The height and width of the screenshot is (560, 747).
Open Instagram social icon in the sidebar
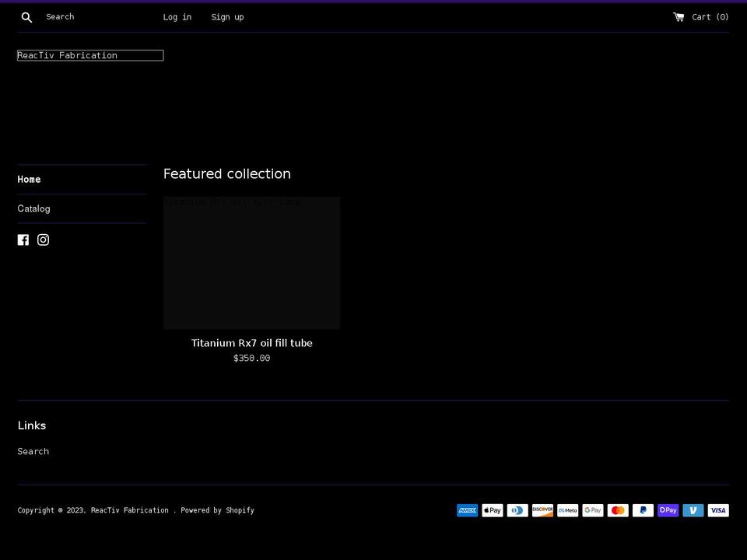tap(43, 240)
